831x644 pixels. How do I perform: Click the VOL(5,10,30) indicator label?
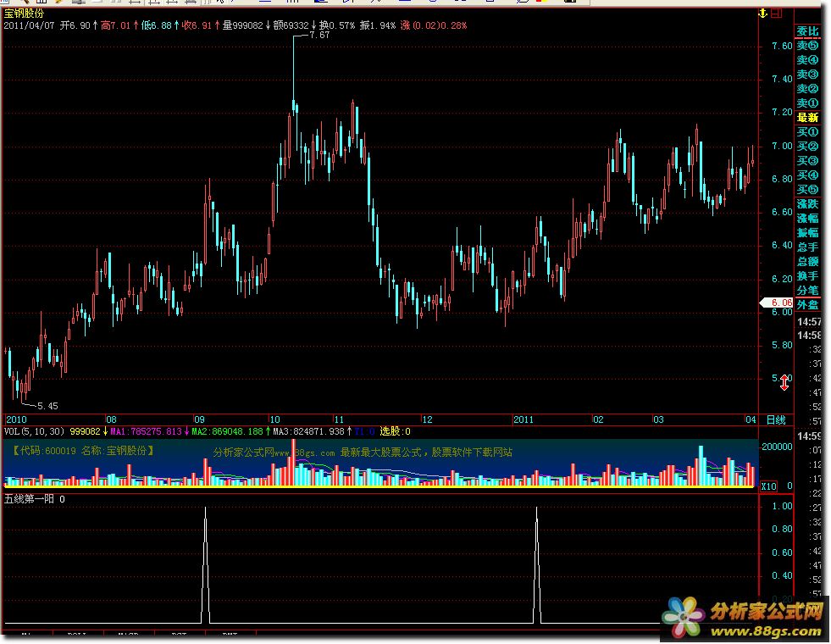click(35, 432)
